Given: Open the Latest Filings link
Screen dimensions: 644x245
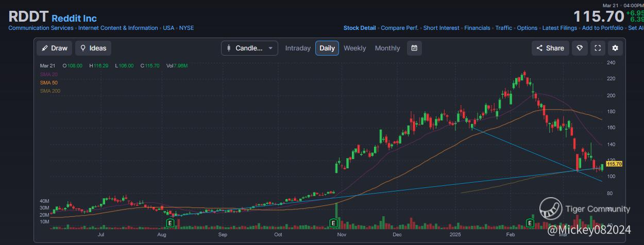Looking at the screenshot, I should click(560, 28).
